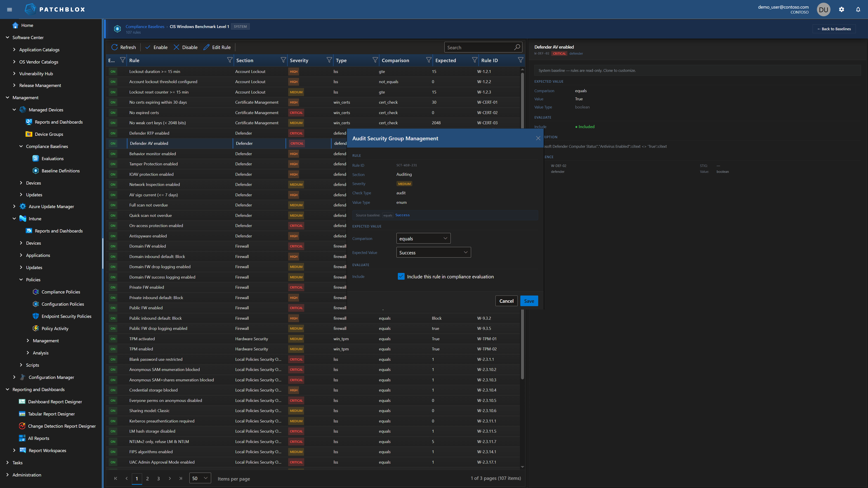Open Endpoint Security Policies shield icon
The width and height of the screenshot is (868, 488).
point(36,316)
